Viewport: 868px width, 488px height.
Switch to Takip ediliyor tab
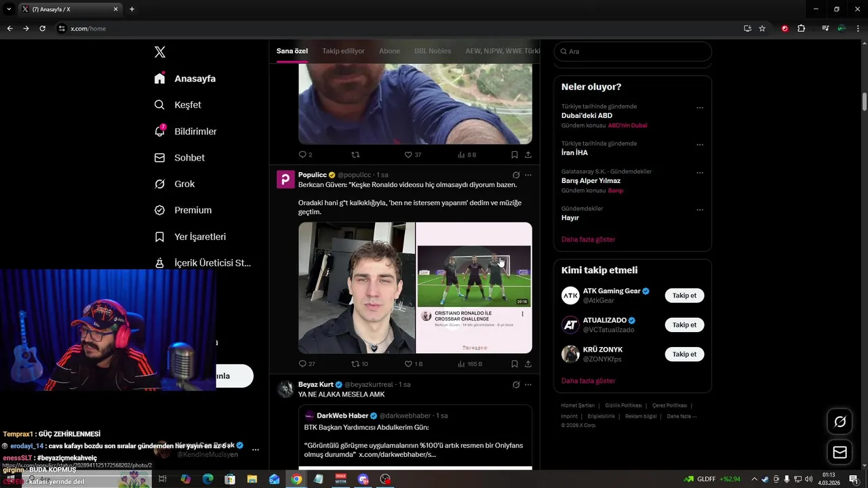(343, 52)
